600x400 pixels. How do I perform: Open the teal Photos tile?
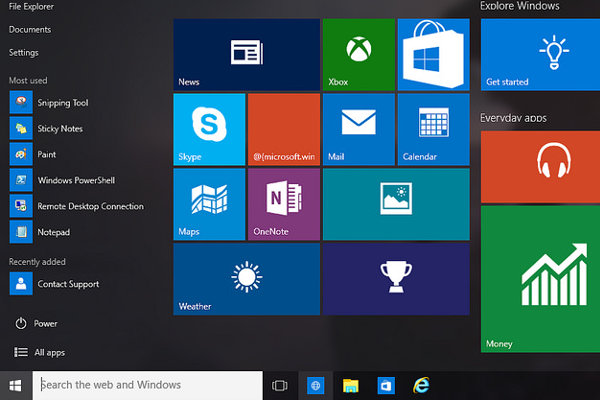pos(396,204)
